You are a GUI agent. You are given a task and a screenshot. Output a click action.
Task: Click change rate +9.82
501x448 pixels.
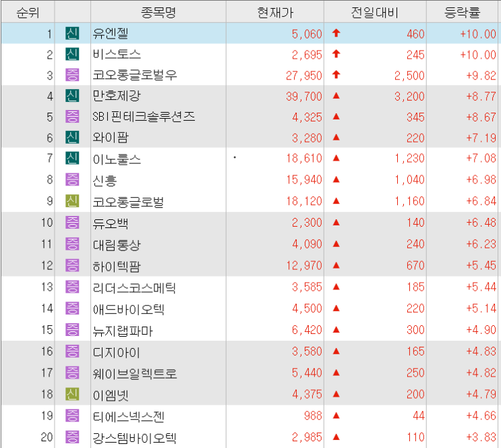[x=481, y=76]
